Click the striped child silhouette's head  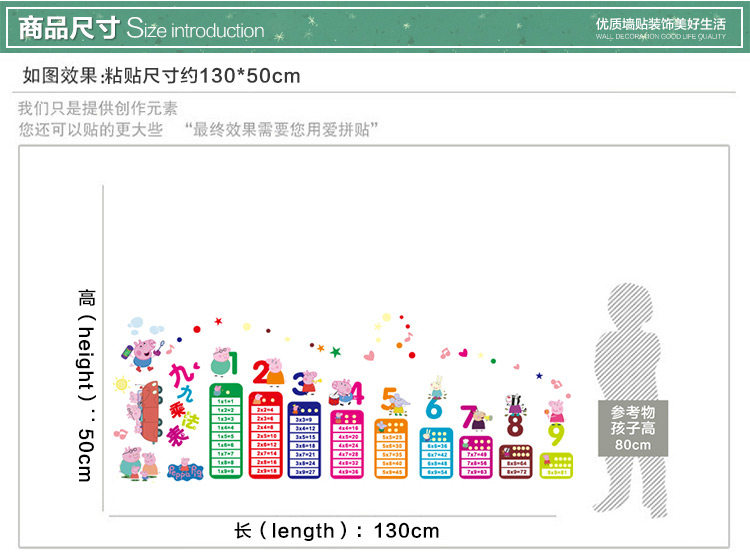click(630, 306)
